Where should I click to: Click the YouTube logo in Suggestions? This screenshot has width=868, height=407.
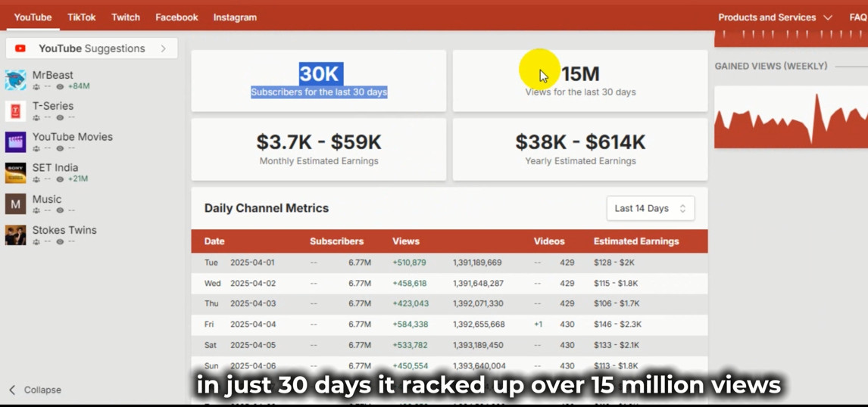click(x=20, y=48)
